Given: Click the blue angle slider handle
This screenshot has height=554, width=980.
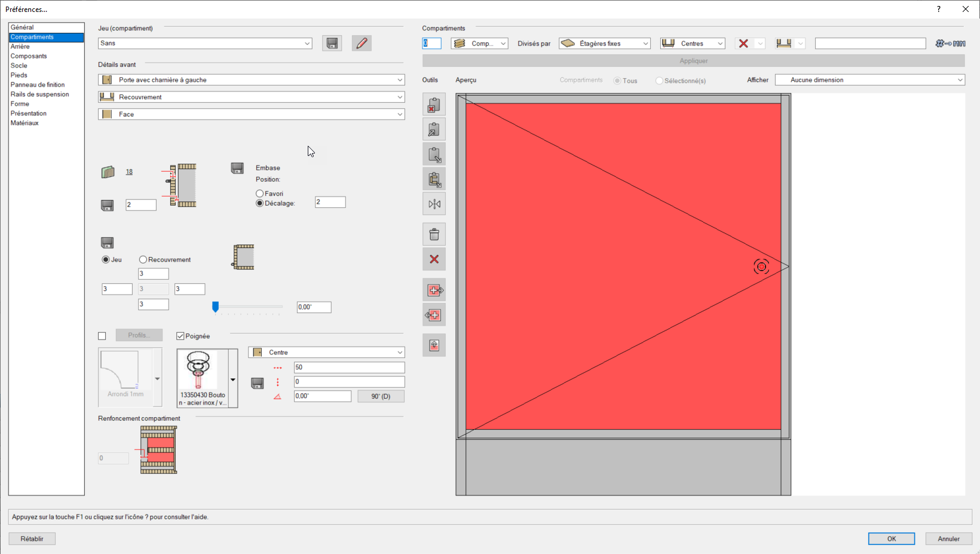Looking at the screenshot, I should [x=216, y=307].
